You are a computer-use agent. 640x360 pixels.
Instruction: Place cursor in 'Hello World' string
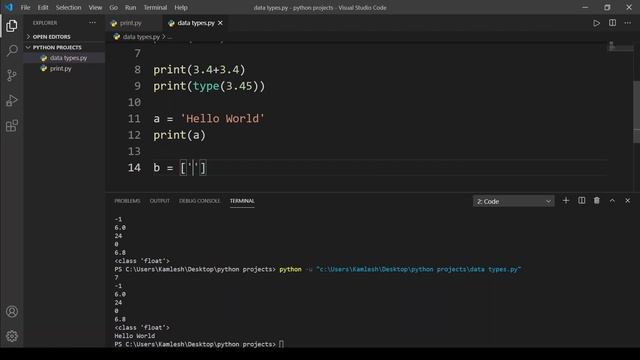222,119
